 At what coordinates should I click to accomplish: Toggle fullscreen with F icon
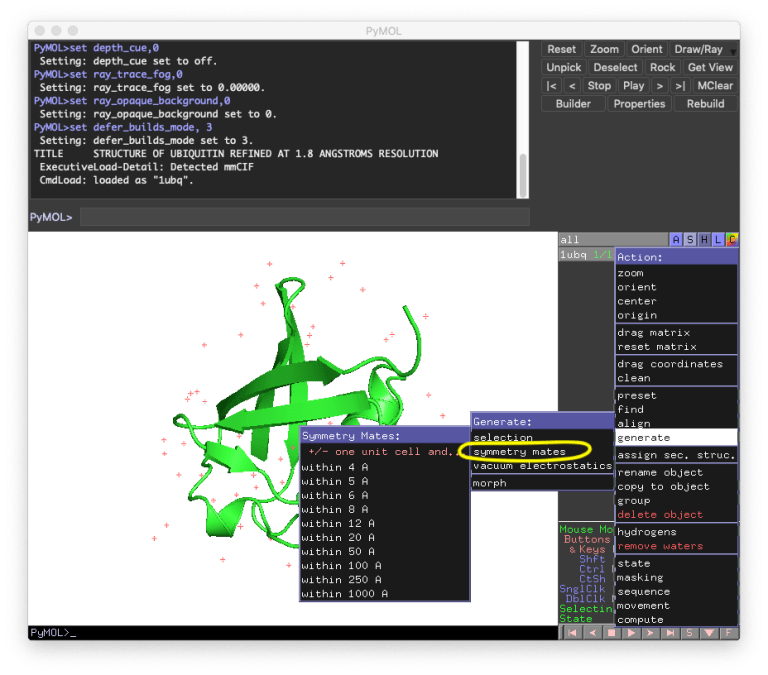(x=729, y=633)
